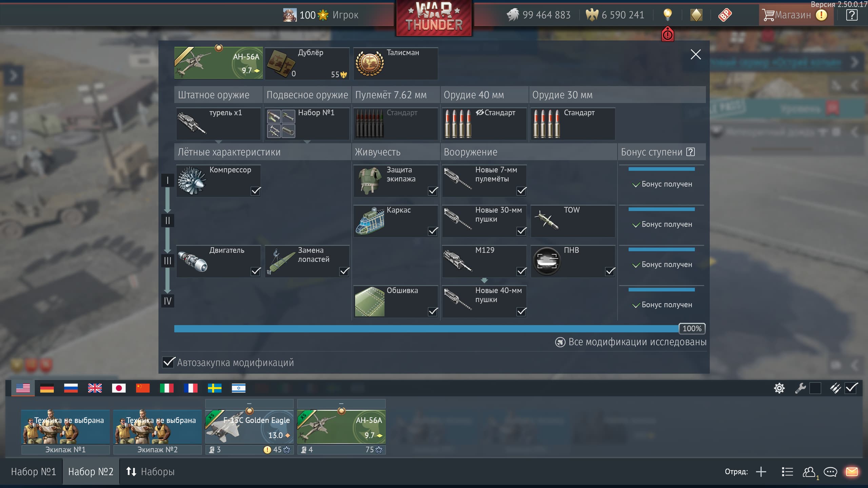Image resolution: width=868 pixels, height=488 pixels.
Task: Open the Наборы presets menu
Action: click(150, 472)
